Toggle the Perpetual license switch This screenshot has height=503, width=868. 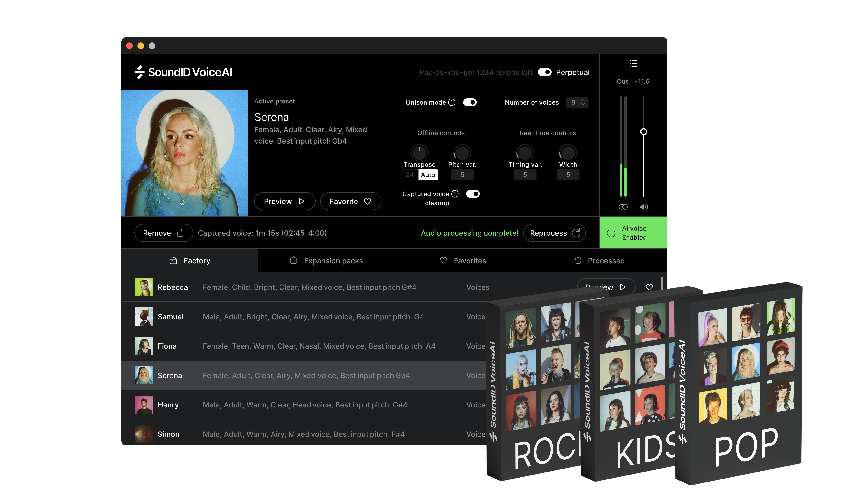pyautogui.click(x=545, y=72)
